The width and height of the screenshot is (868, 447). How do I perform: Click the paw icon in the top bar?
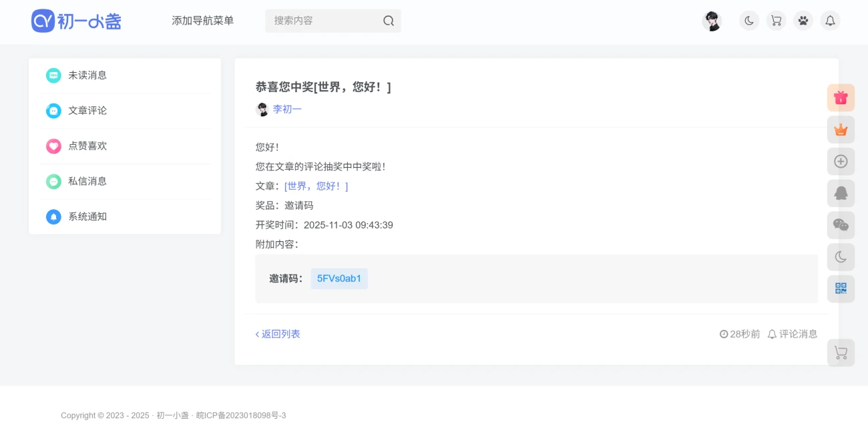pyautogui.click(x=803, y=21)
